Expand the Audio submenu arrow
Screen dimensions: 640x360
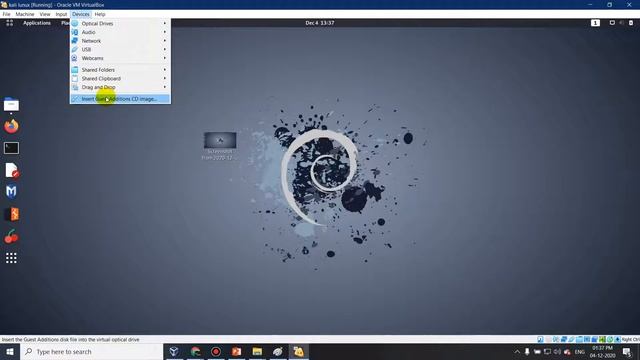coord(165,32)
